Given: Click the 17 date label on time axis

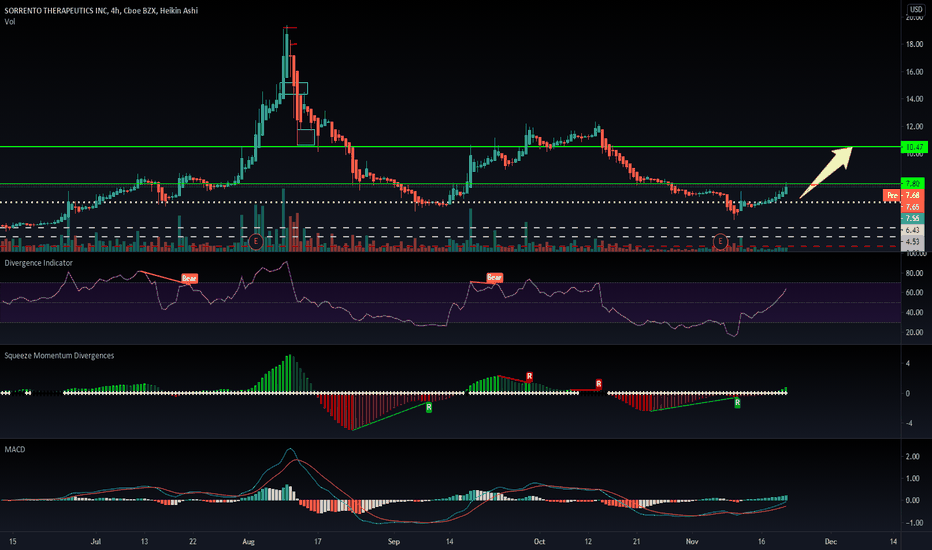Looking at the screenshot, I should (318, 542).
